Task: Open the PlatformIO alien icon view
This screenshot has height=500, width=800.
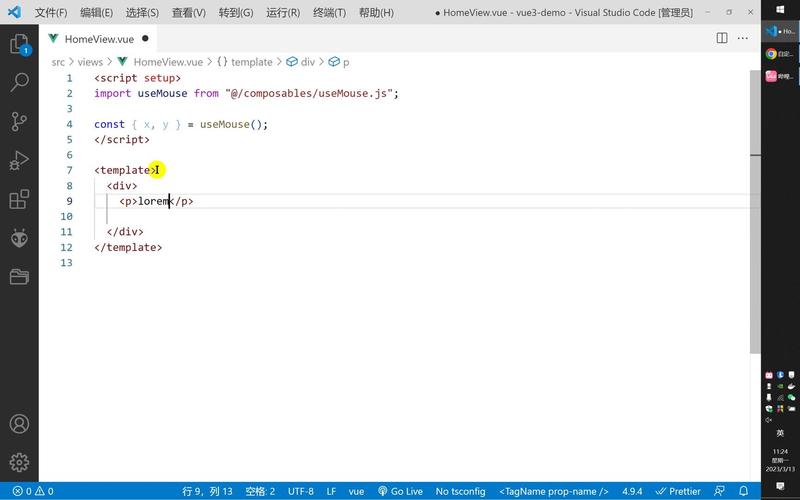Action: click(x=19, y=238)
